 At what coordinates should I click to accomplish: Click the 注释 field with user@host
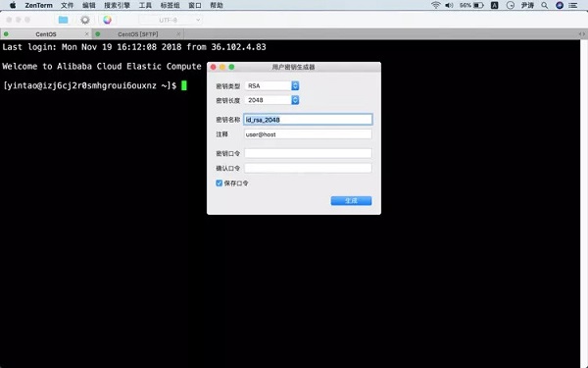click(308, 134)
